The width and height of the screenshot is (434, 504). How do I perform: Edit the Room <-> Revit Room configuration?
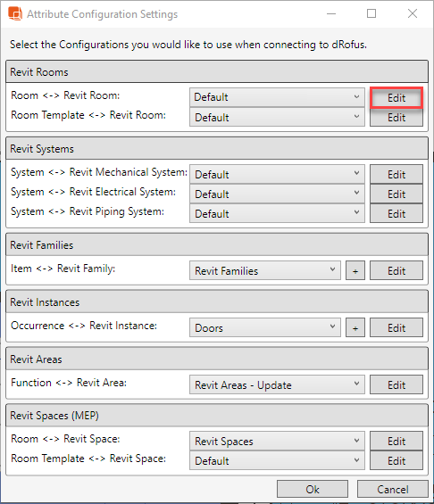pyautogui.click(x=396, y=97)
